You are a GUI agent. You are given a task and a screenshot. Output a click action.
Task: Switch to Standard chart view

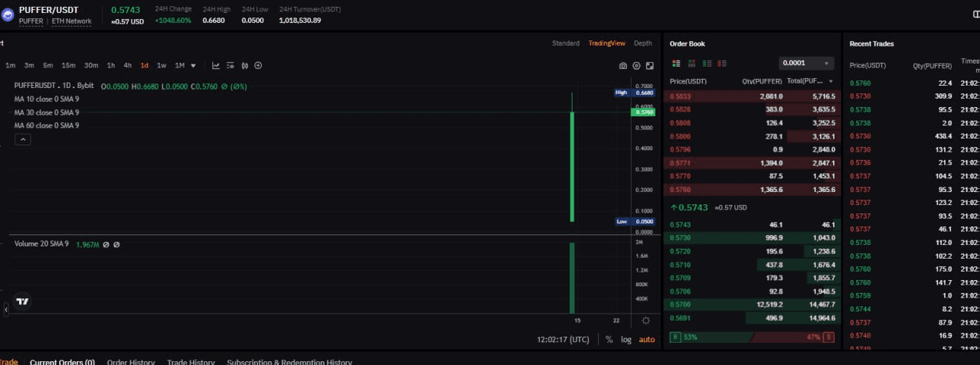point(566,44)
